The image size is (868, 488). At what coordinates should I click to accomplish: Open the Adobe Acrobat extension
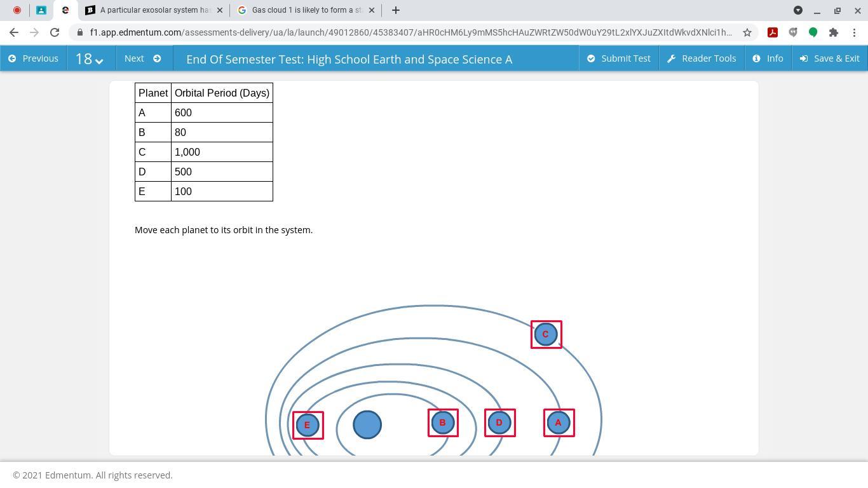pos(773,32)
